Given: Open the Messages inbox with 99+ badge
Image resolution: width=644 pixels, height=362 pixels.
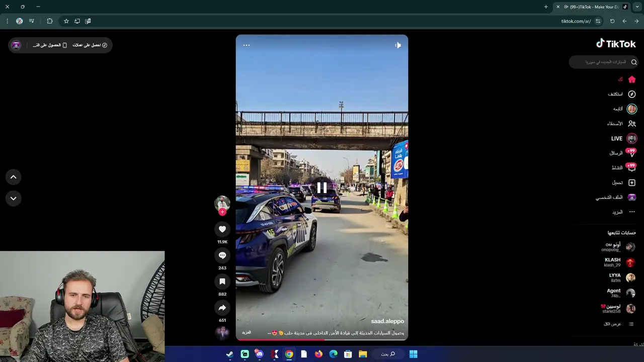Looking at the screenshot, I should click(623, 153).
